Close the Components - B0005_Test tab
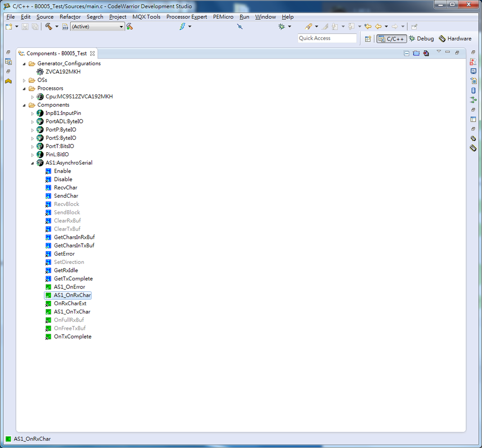Image resolution: width=482 pixels, height=448 pixels. click(x=92, y=54)
